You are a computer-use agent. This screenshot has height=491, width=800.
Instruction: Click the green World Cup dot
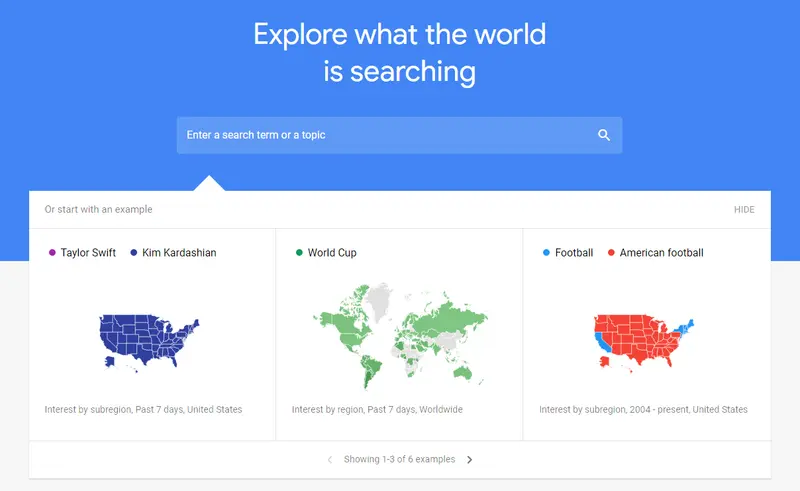(299, 253)
